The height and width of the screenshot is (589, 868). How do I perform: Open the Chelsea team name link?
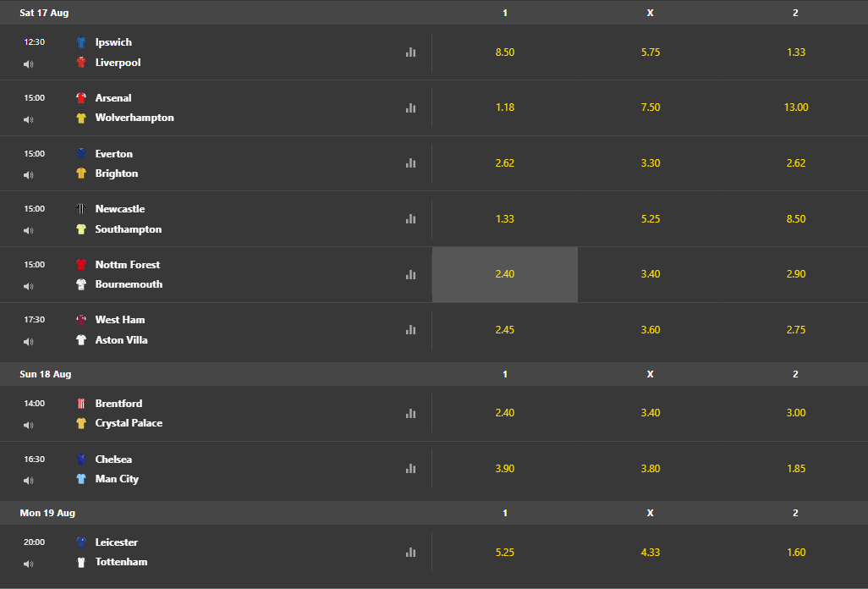(x=113, y=459)
